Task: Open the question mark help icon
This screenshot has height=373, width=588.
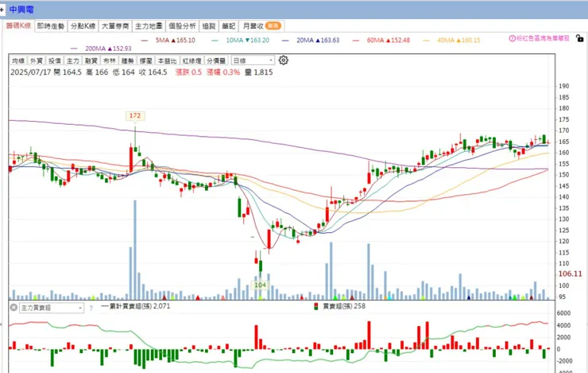Action: 91,308
